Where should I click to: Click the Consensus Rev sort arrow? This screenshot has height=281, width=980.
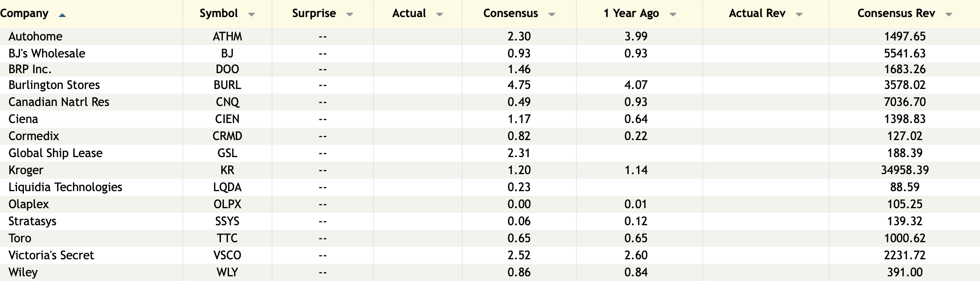[x=949, y=14]
